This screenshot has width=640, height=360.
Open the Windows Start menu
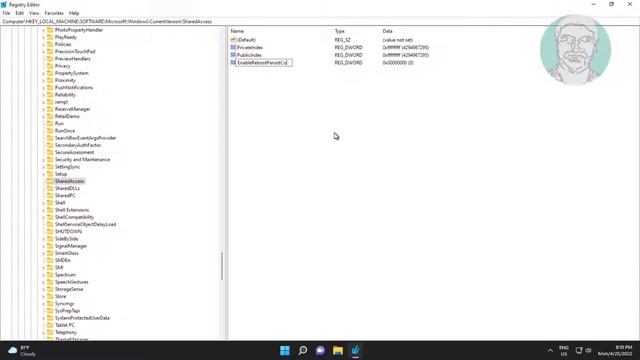tap(285, 350)
